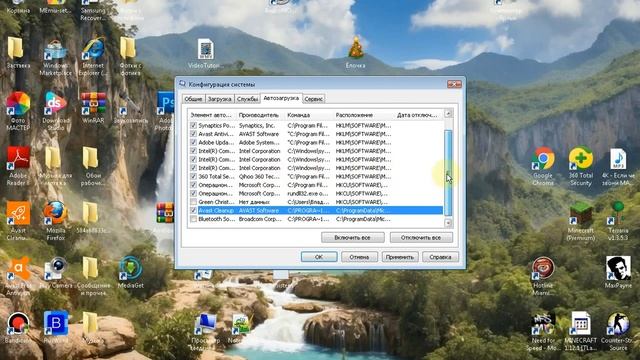The image size is (640, 360).
Task: Launch Download Studio shortcut
Action: point(56,111)
